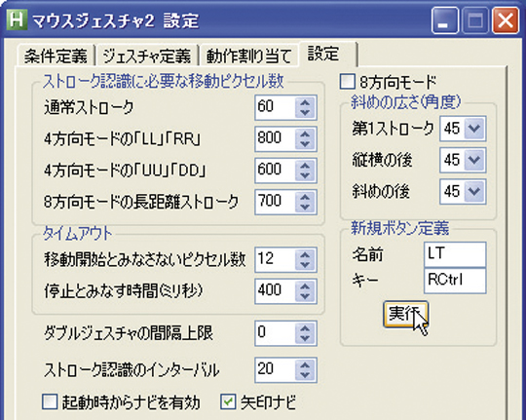
Task: Increase the 通常ストローク value with up arrow
Action: (305, 102)
